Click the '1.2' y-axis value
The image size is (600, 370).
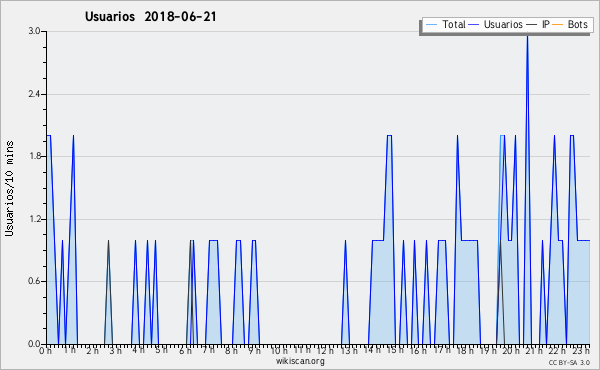pyautogui.click(x=34, y=219)
